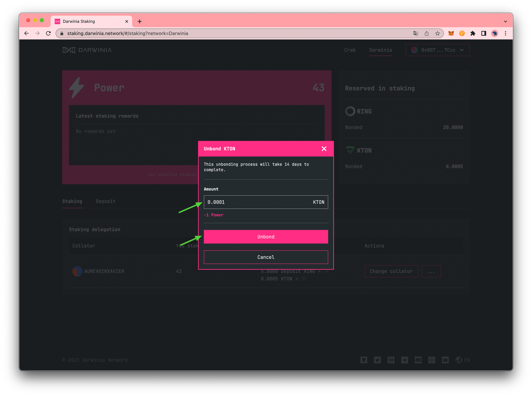Click Cancel to dismiss unbond dialog
Viewport: 532px width, 396px height.
pyautogui.click(x=265, y=257)
